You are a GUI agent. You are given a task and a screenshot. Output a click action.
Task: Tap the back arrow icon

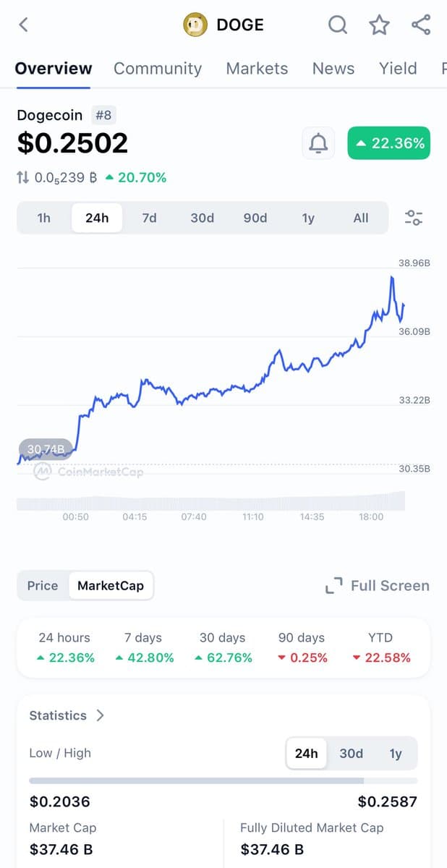pos(23,25)
